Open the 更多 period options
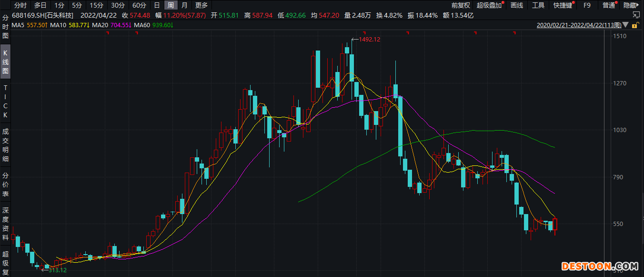Screen dimensions: 644x277 tap(201, 5)
